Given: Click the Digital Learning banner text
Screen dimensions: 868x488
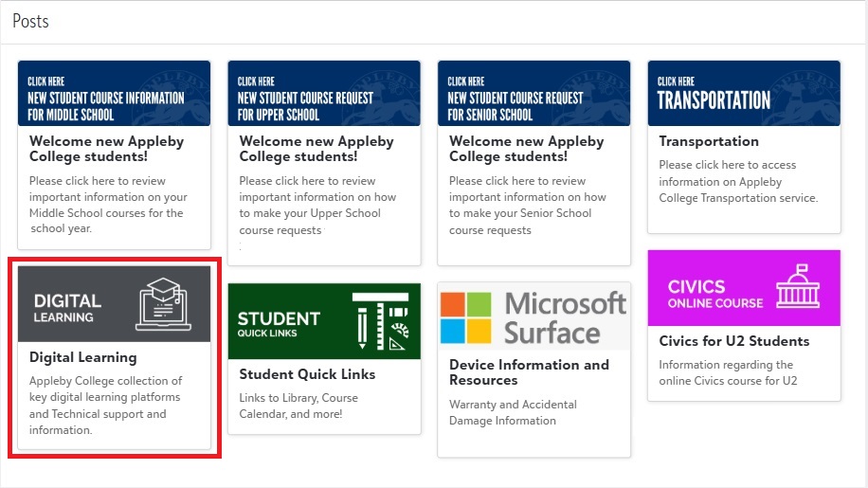Looking at the screenshot, I should [67, 308].
